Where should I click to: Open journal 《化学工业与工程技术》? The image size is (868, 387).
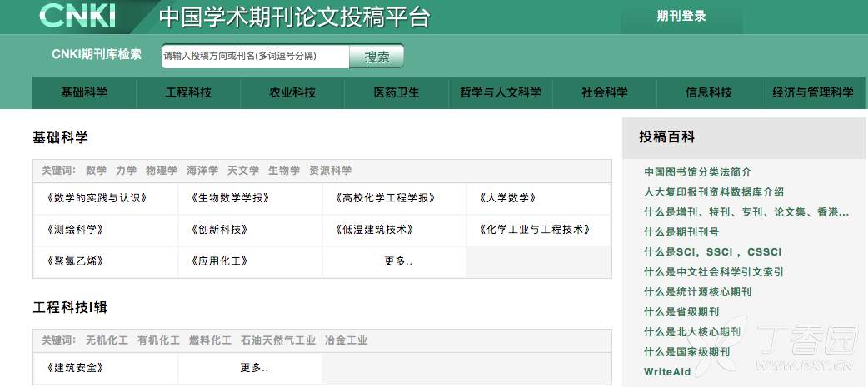(535, 230)
